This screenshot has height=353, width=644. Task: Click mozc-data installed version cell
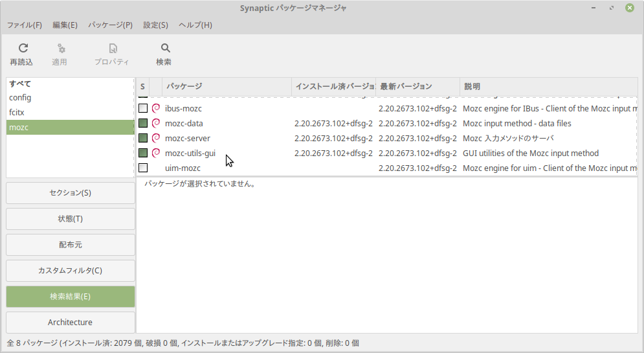tap(333, 123)
